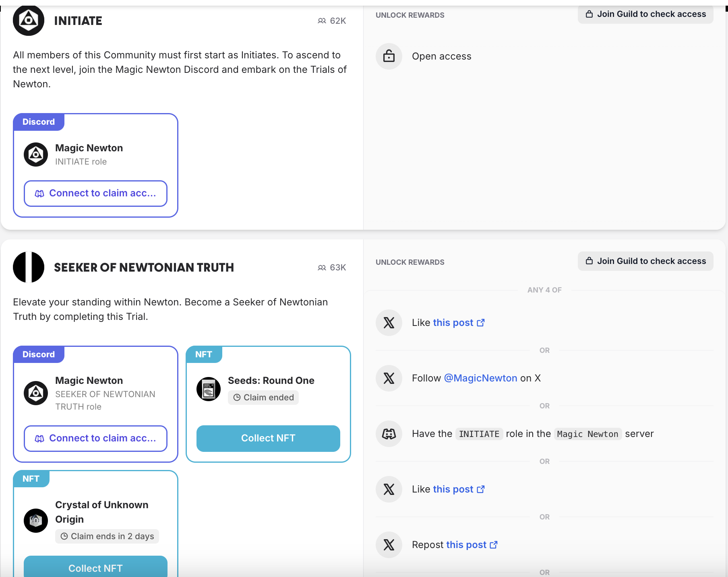Screen dimensions: 728x577
Task: Click the INITIATE role logo icon
Action: (29, 20)
